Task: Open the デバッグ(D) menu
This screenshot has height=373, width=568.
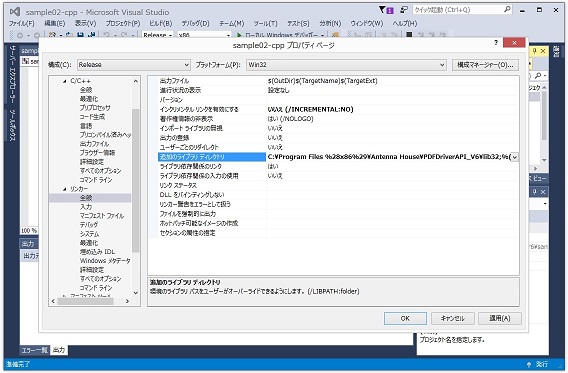Action: [195, 23]
